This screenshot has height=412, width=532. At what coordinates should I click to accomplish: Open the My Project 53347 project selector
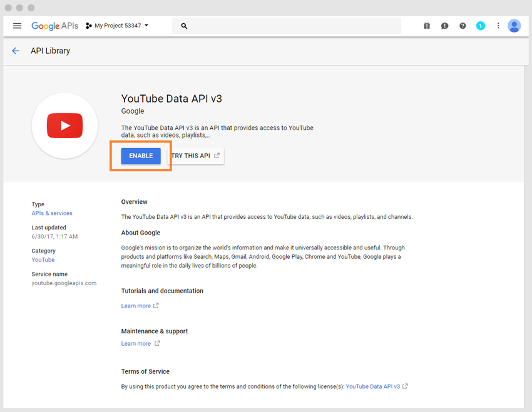[117, 26]
